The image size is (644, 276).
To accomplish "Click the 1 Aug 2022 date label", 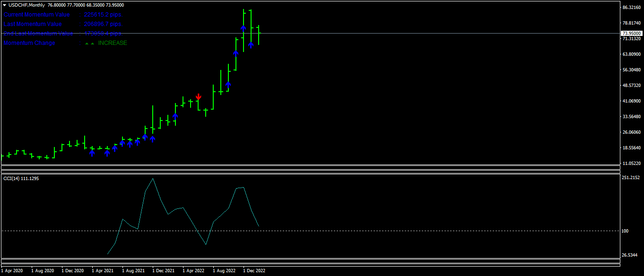I will tap(224, 271).
